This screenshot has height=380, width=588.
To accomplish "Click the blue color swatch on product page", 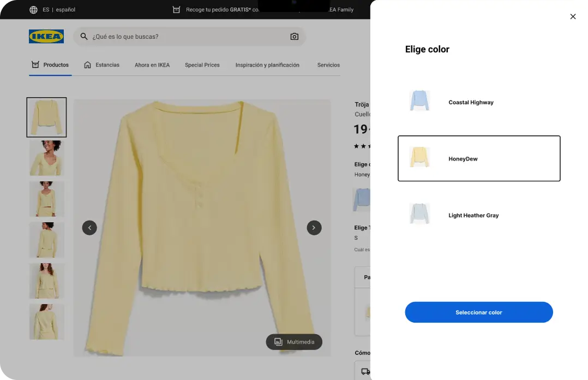I will [x=362, y=199].
